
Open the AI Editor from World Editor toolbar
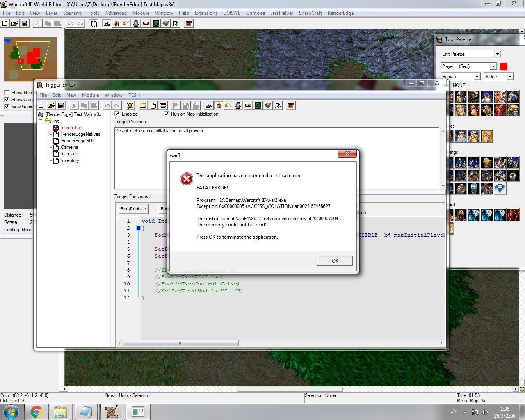coord(156,23)
